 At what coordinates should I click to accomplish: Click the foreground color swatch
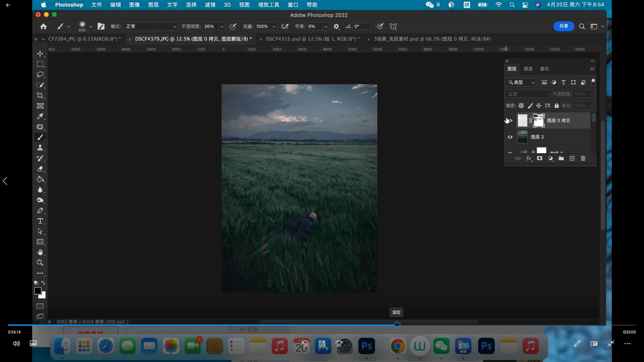(38, 291)
